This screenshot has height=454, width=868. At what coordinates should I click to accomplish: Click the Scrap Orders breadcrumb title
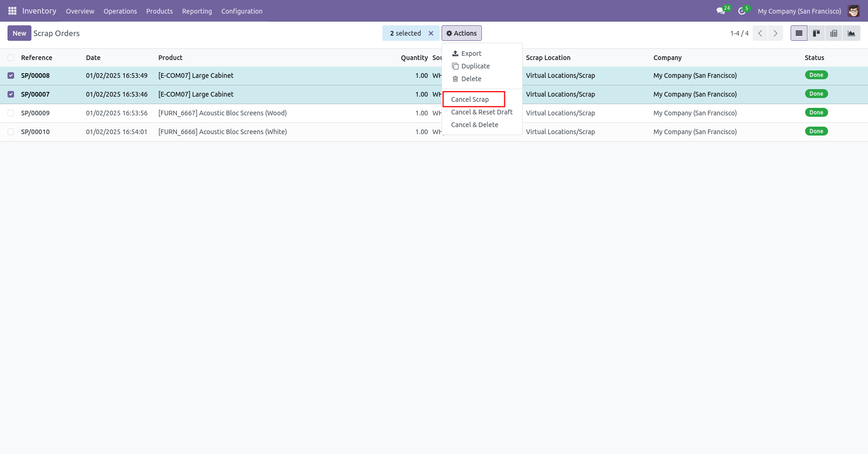56,33
